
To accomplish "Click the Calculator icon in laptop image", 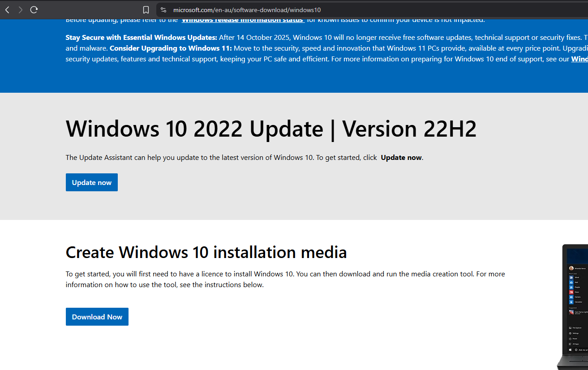I will click(x=571, y=301).
